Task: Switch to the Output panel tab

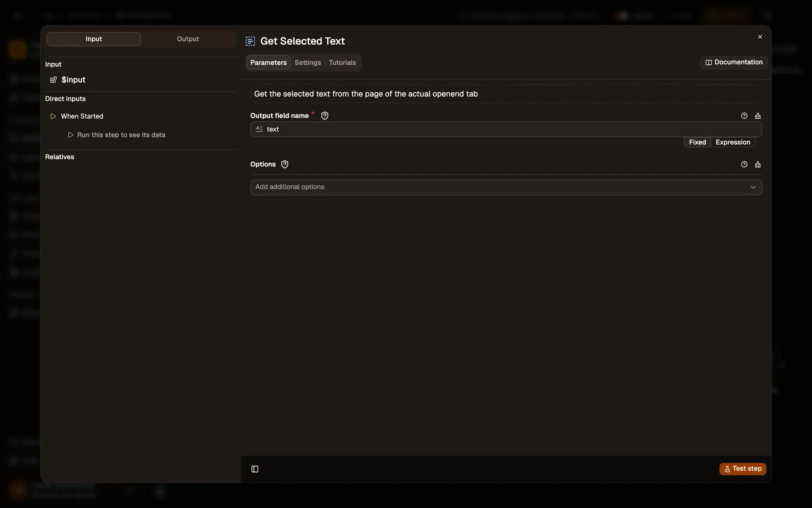Action: coord(188,39)
